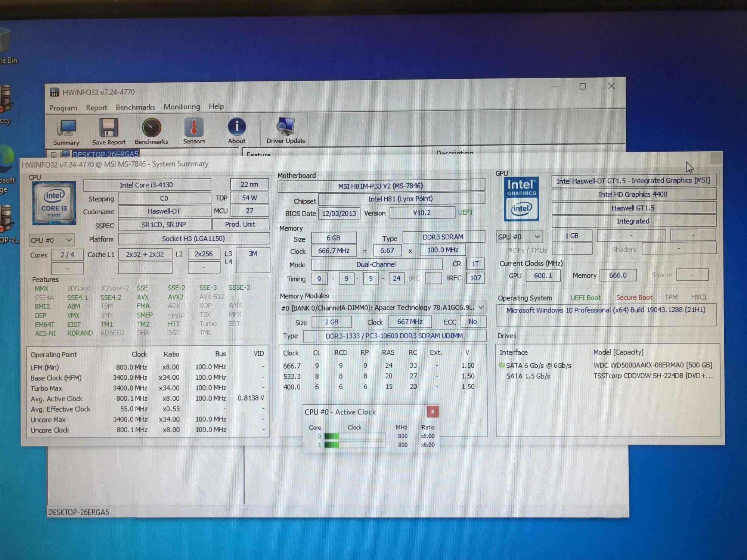Viewport: 747px width, 560px height.
Task: Click the TDP 54 W field
Action: [249, 198]
